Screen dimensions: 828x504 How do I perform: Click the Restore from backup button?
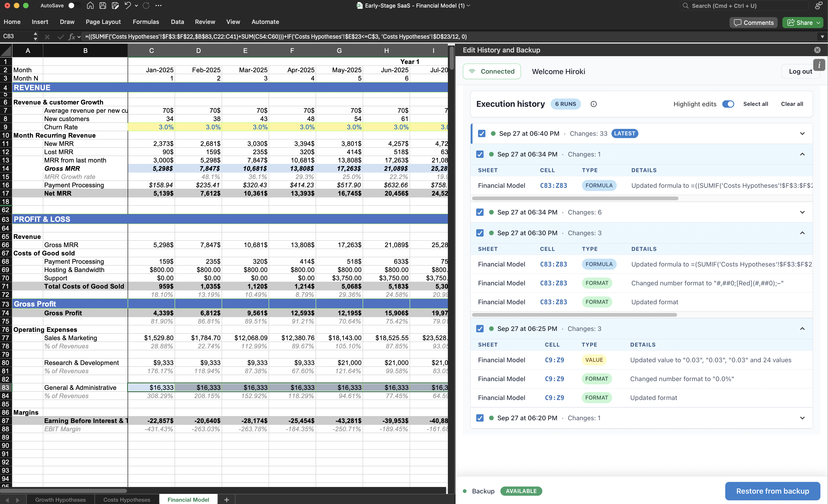(x=772, y=491)
